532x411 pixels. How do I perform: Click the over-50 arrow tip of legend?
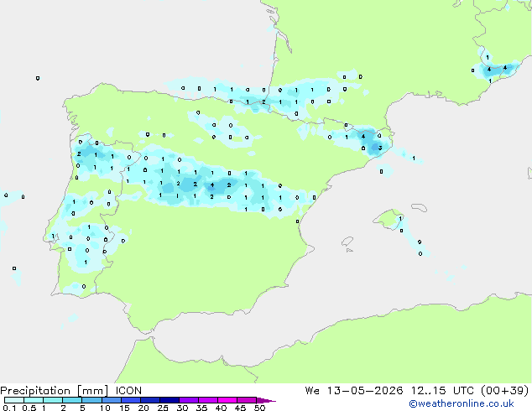pyautogui.click(x=266, y=400)
